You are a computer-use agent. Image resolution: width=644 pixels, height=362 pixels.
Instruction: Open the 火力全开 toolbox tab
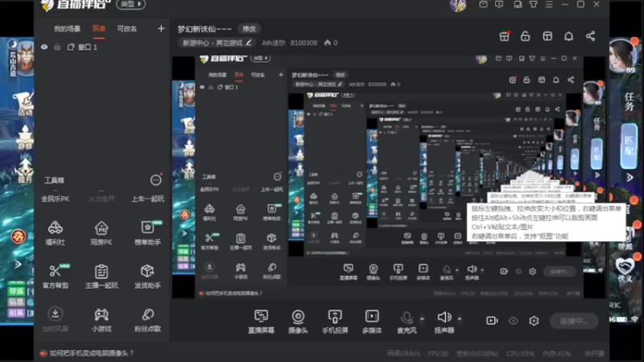point(101,199)
